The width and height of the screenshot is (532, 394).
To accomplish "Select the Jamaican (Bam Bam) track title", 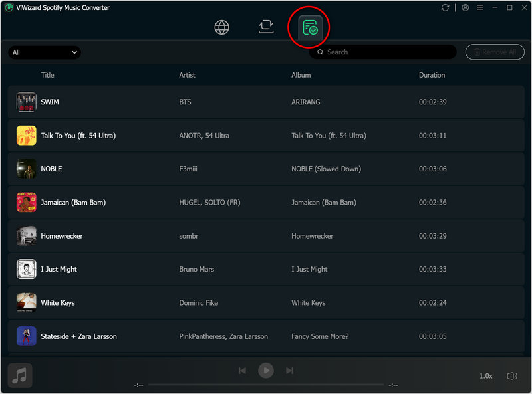I will point(73,203).
